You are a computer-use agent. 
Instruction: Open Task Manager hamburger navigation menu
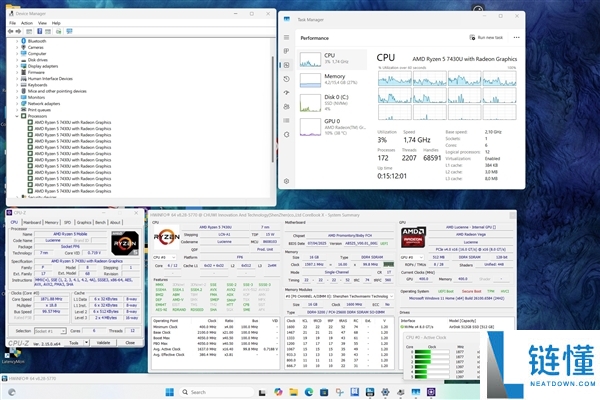286,38
